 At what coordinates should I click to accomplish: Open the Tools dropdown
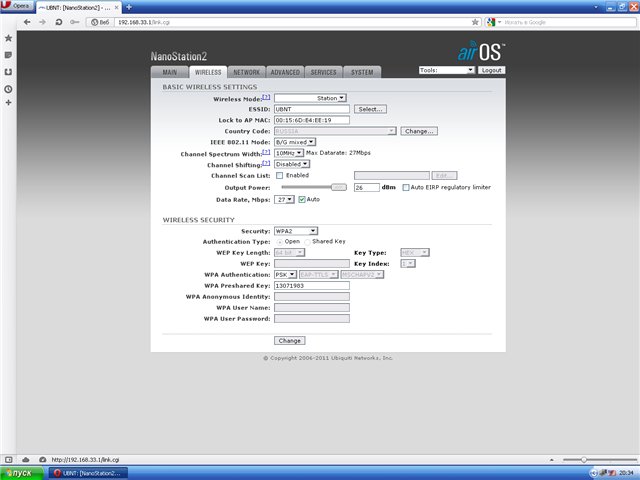point(447,70)
